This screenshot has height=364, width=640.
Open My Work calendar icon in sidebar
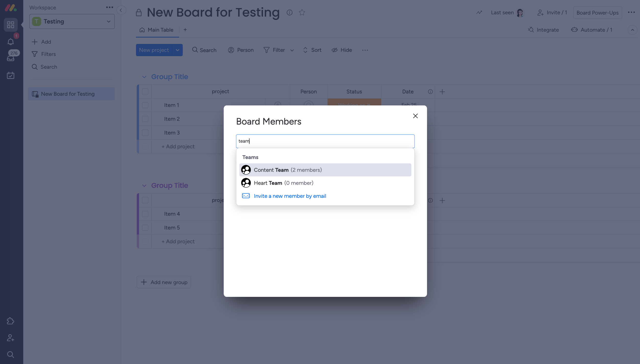pyautogui.click(x=10, y=75)
